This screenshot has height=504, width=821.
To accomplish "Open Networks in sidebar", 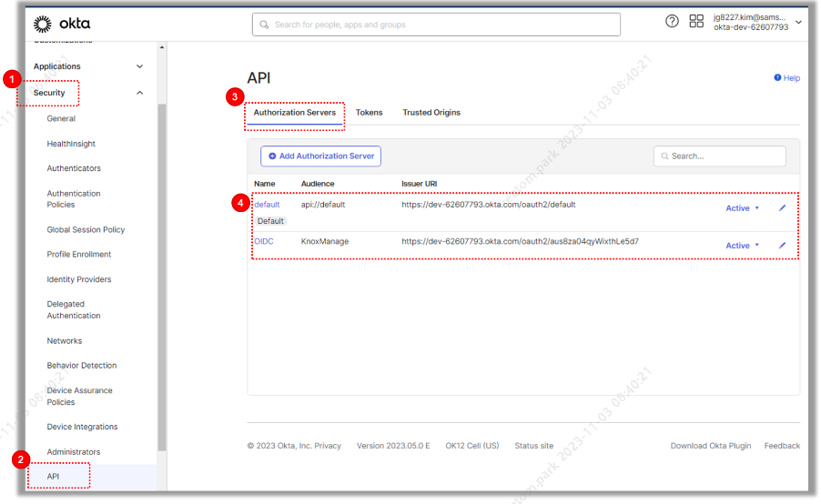I will tap(65, 341).
